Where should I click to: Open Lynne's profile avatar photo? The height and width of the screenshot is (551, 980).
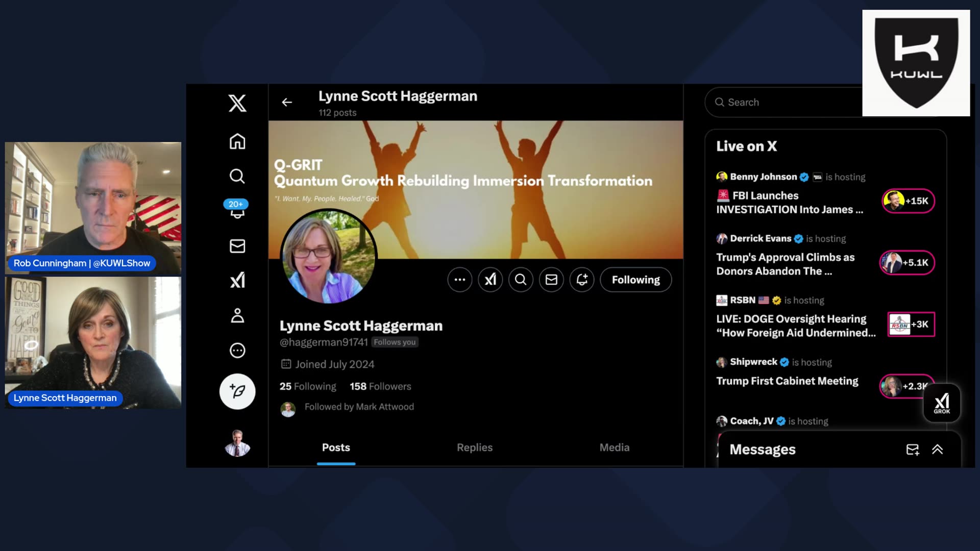(328, 257)
